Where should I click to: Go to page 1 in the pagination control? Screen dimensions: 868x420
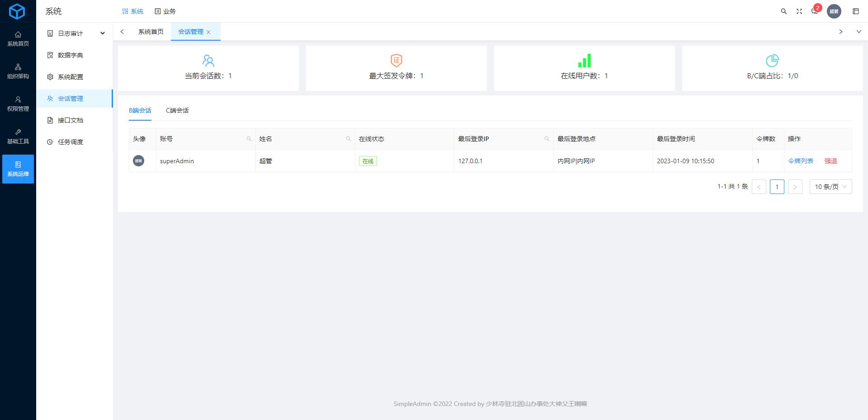(x=777, y=186)
